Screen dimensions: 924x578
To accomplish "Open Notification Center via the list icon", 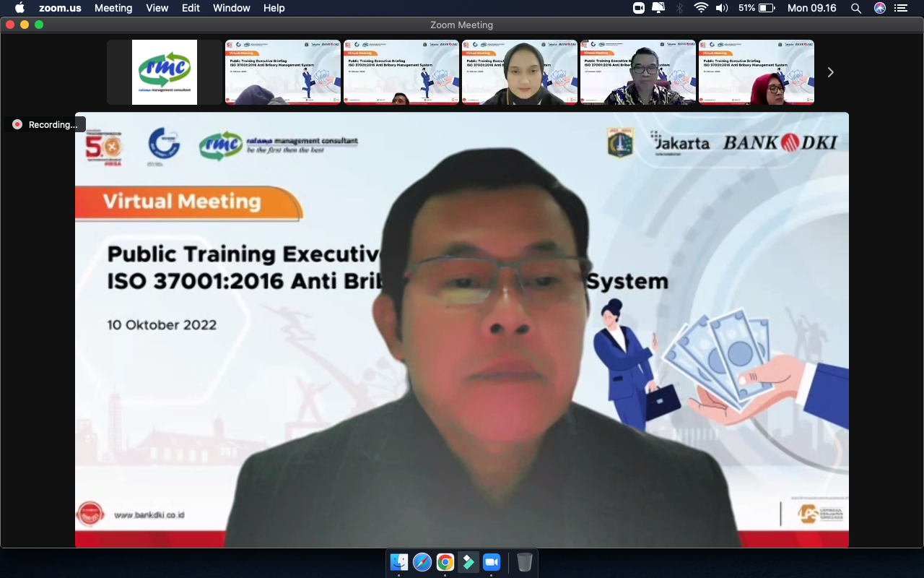I will point(901,9).
